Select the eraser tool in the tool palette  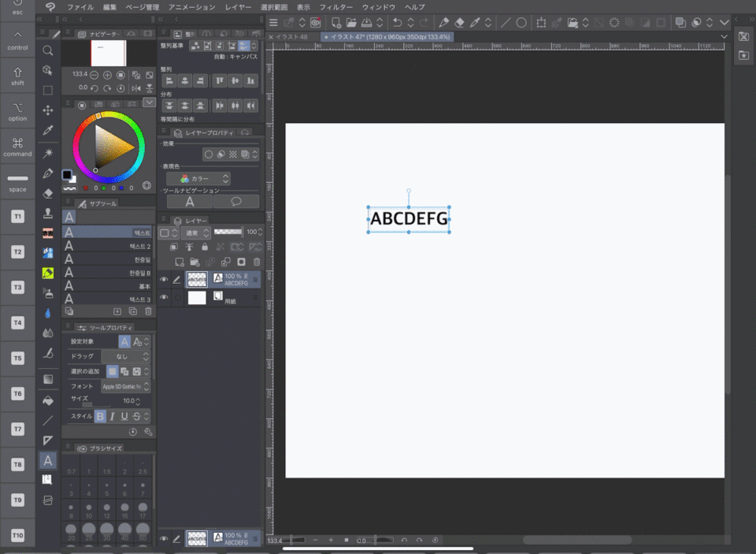pyautogui.click(x=47, y=194)
